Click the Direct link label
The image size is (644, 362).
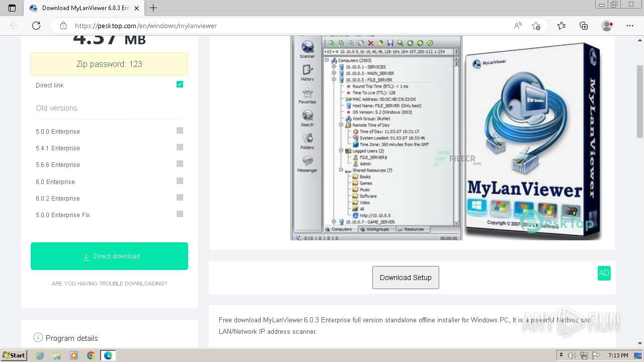pyautogui.click(x=50, y=85)
